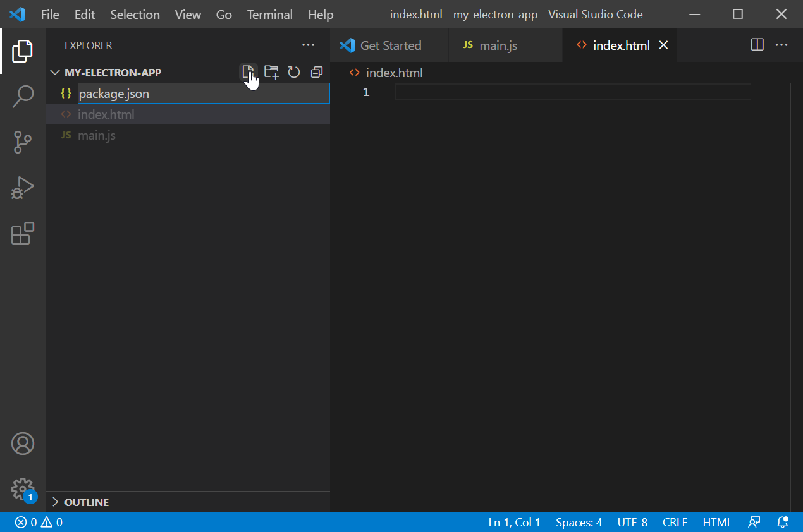The height and width of the screenshot is (532, 803).
Task: Open the Help menu
Action: pos(321,15)
